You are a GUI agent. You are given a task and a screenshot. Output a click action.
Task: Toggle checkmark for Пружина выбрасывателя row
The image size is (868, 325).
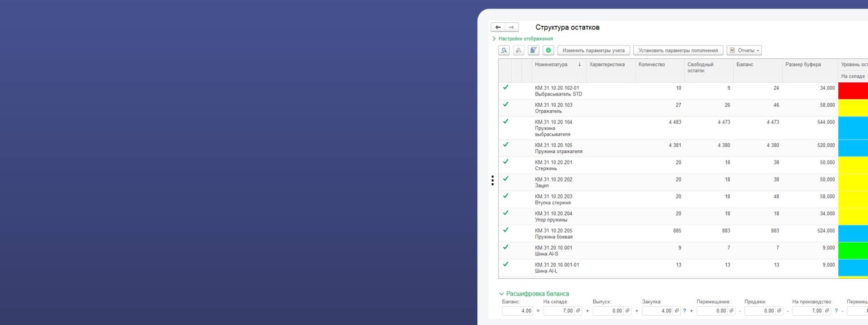point(505,122)
